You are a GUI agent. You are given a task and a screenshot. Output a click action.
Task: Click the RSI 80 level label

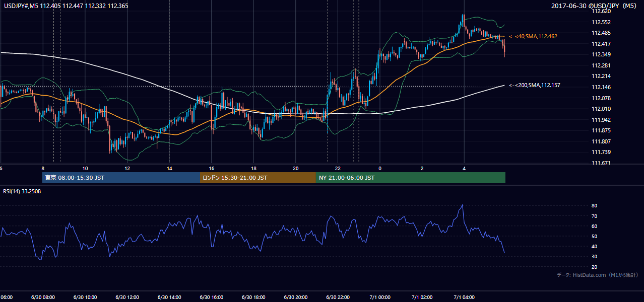(x=594, y=206)
